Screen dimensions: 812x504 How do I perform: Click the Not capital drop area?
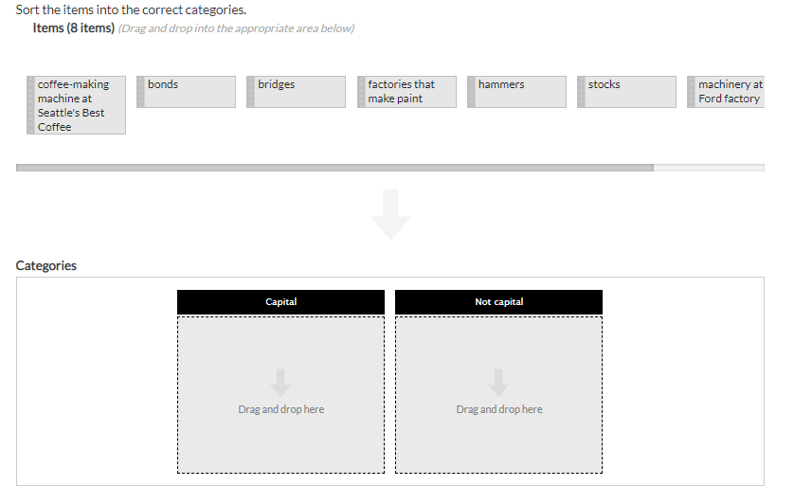pos(498,395)
